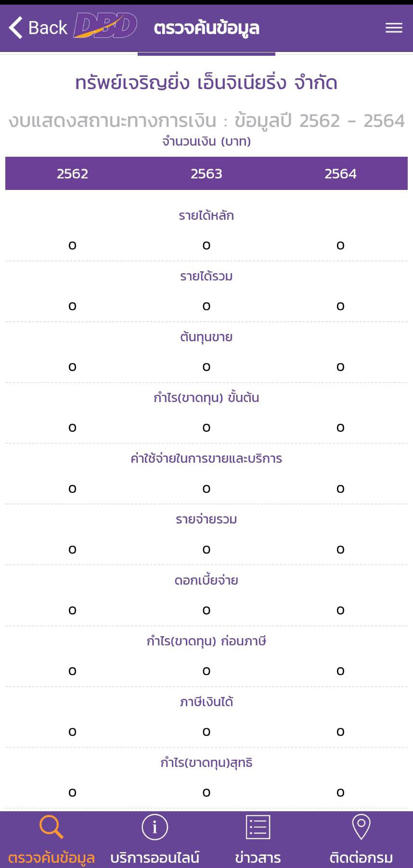Tap the magnifier search icon

(x=51, y=827)
